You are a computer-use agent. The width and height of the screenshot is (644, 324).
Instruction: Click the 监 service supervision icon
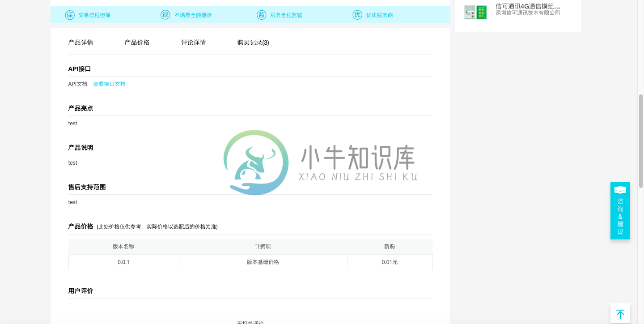tap(262, 15)
